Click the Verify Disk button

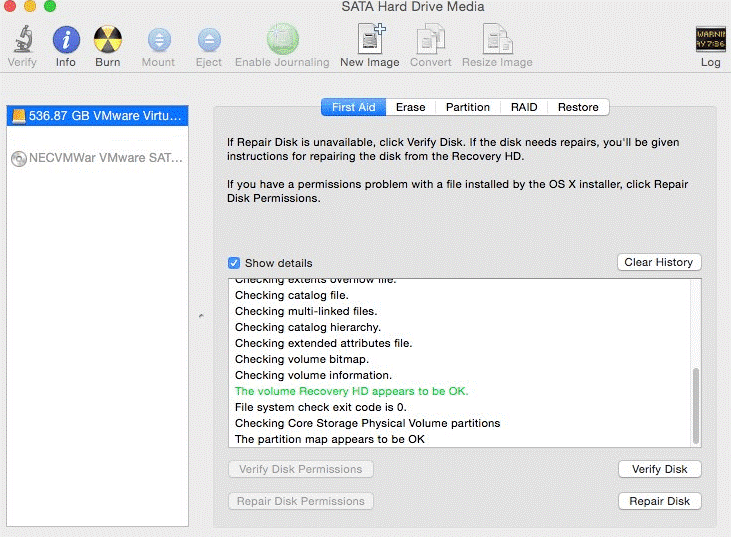(x=660, y=469)
